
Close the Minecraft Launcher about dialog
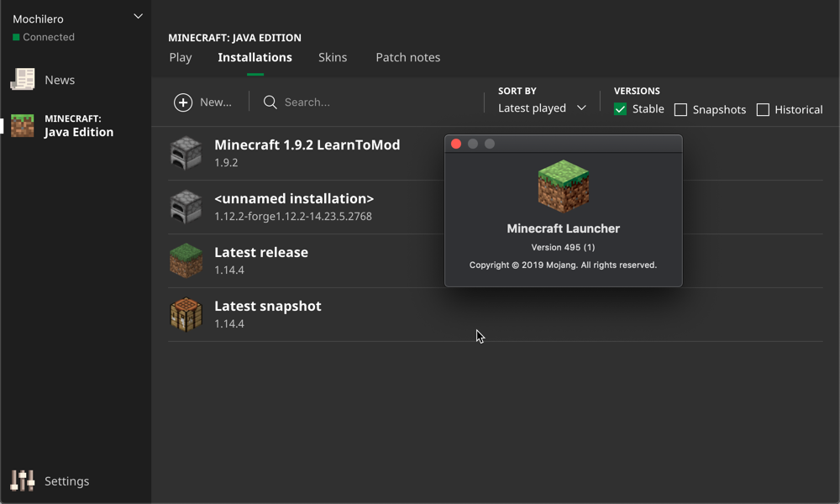tap(456, 144)
